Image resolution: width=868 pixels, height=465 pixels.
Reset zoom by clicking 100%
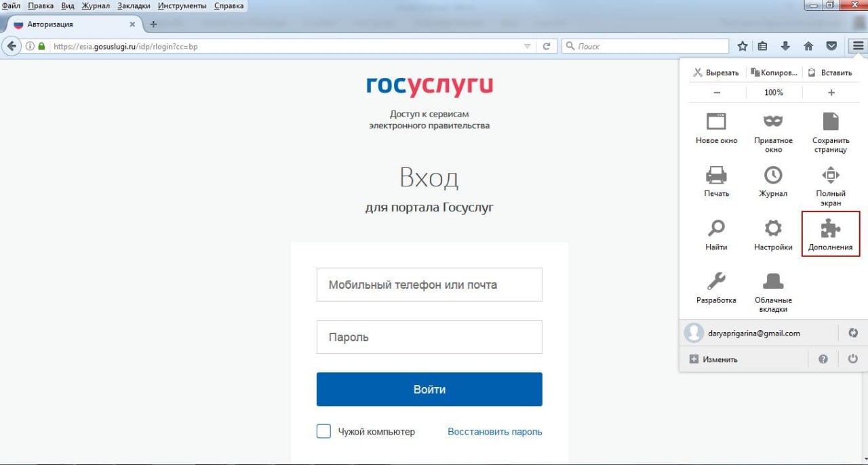pyautogui.click(x=774, y=92)
